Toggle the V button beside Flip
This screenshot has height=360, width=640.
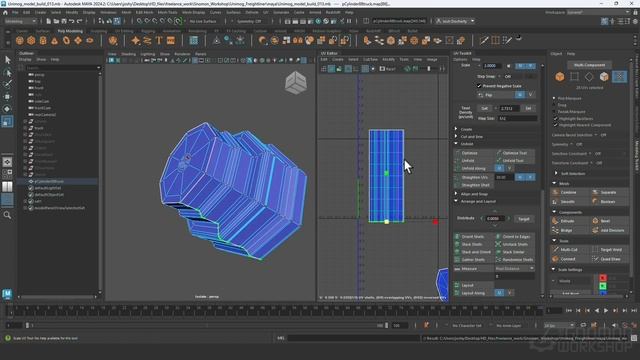coord(530,94)
